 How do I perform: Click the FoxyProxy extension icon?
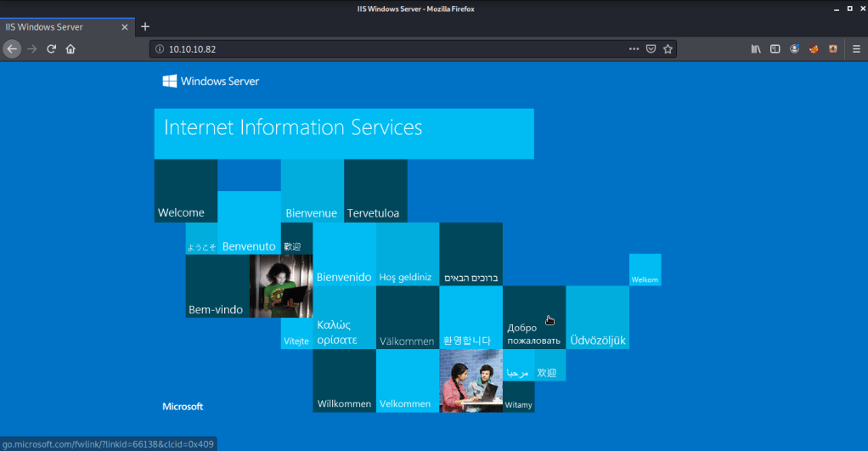[814, 49]
